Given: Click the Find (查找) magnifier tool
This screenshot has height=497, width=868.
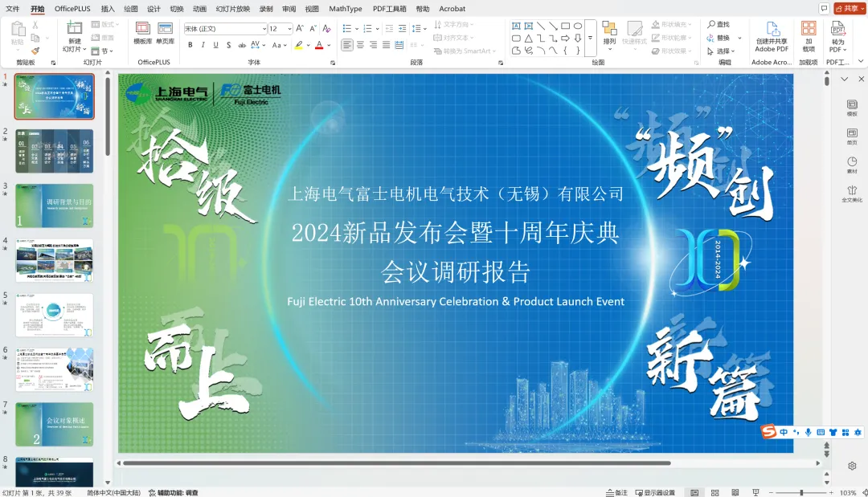Looking at the screenshot, I should pos(719,24).
